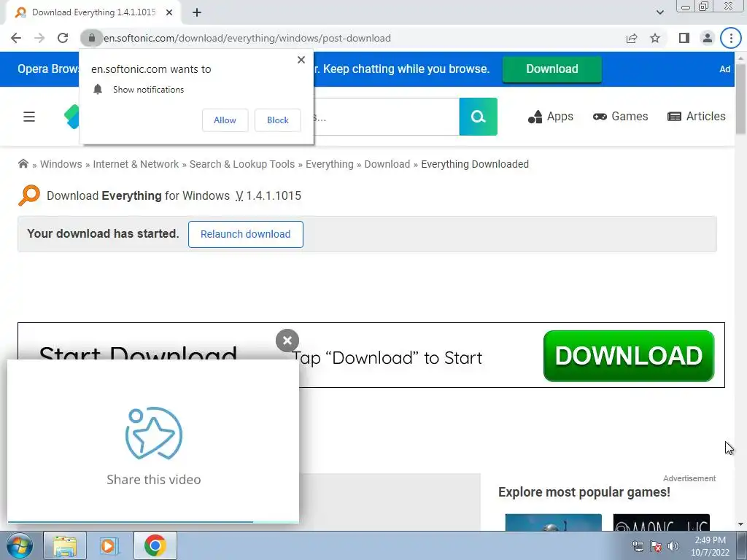Launch the media player taskbar icon
This screenshot has width=747, height=560.
pyautogui.click(x=109, y=545)
